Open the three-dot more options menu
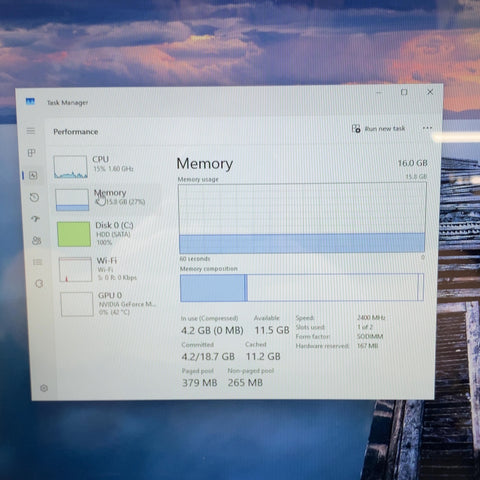480x480 pixels. click(427, 128)
